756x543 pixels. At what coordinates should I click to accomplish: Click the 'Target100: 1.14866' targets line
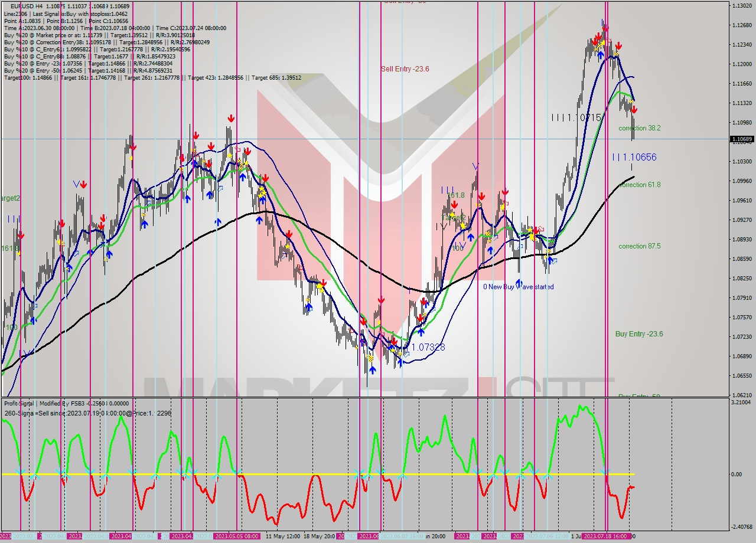(152, 77)
